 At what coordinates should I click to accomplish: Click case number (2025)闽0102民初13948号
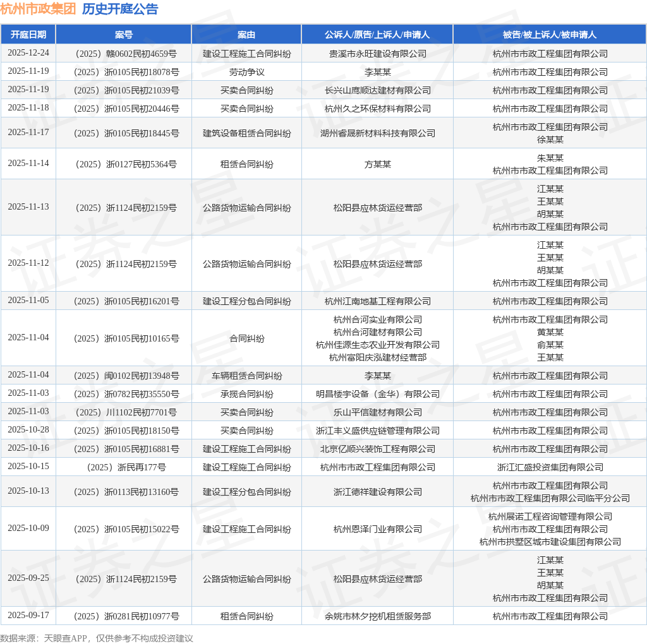click(126, 376)
